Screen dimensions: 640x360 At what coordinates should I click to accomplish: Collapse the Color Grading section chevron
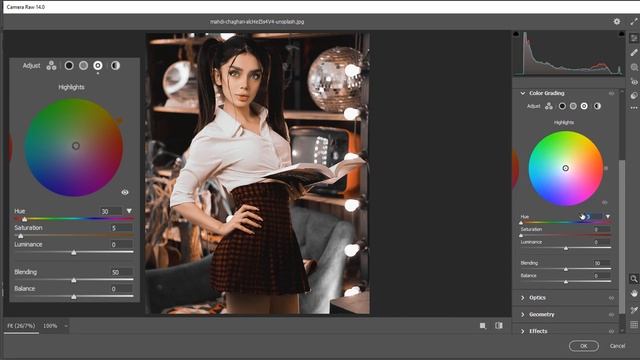tap(522, 93)
